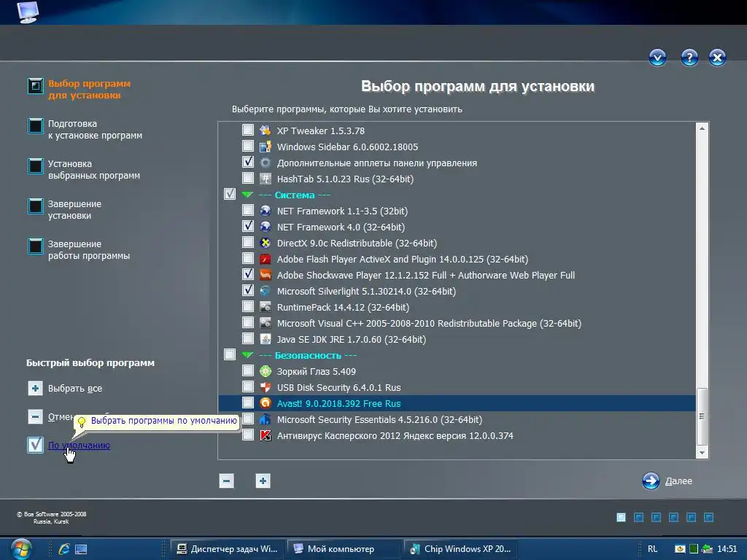Click the Avast! orange icon
The height and width of the screenshot is (560, 747).
coord(266,403)
